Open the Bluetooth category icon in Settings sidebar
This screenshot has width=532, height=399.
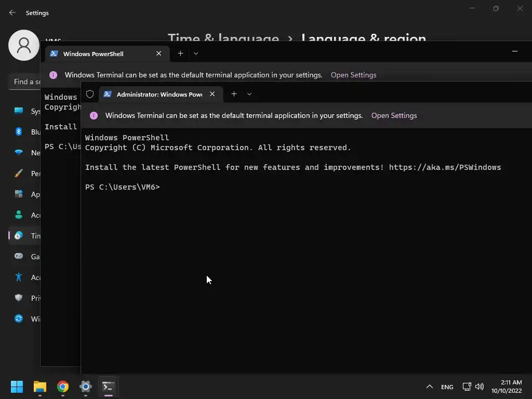tap(19, 131)
